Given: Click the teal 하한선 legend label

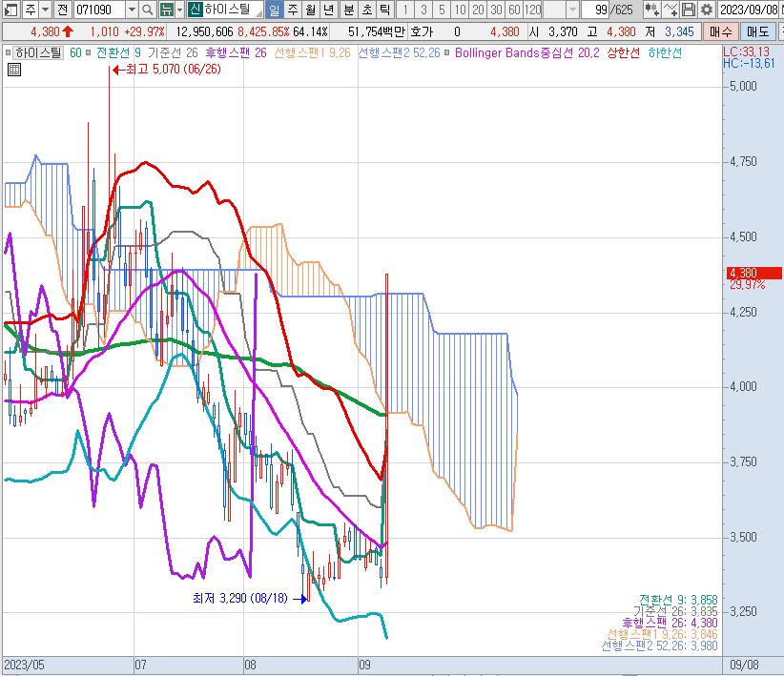Looking at the screenshot, I should click(665, 52).
